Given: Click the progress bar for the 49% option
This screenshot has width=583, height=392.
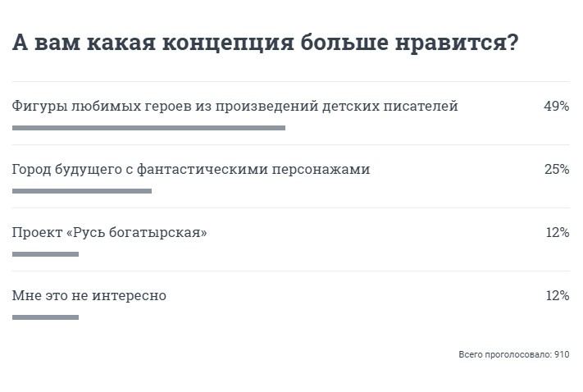Looking at the screenshot, I should (x=148, y=128).
